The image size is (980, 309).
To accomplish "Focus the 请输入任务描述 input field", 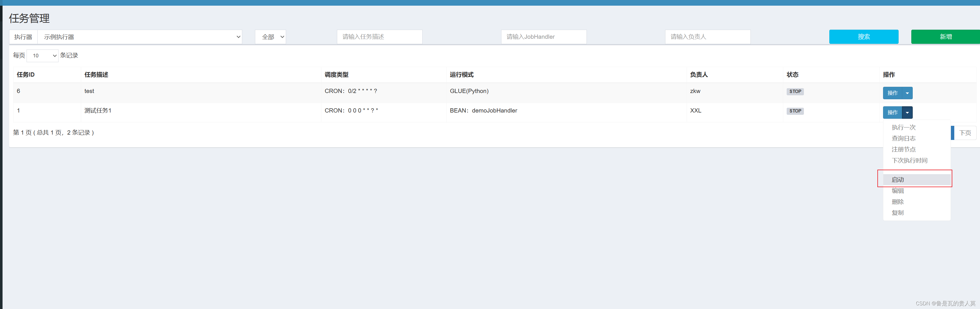I will (x=379, y=37).
